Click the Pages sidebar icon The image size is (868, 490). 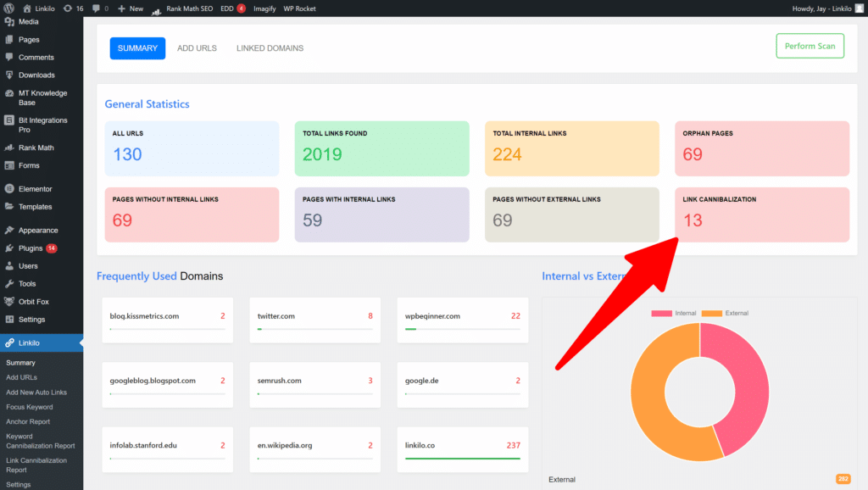click(9, 39)
